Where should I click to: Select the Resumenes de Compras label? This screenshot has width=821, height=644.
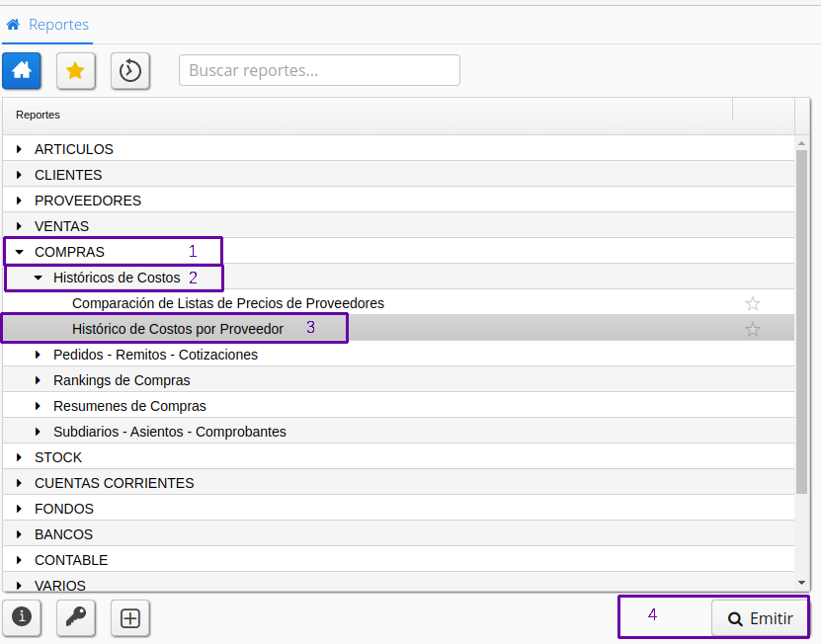tap(129, 406)
